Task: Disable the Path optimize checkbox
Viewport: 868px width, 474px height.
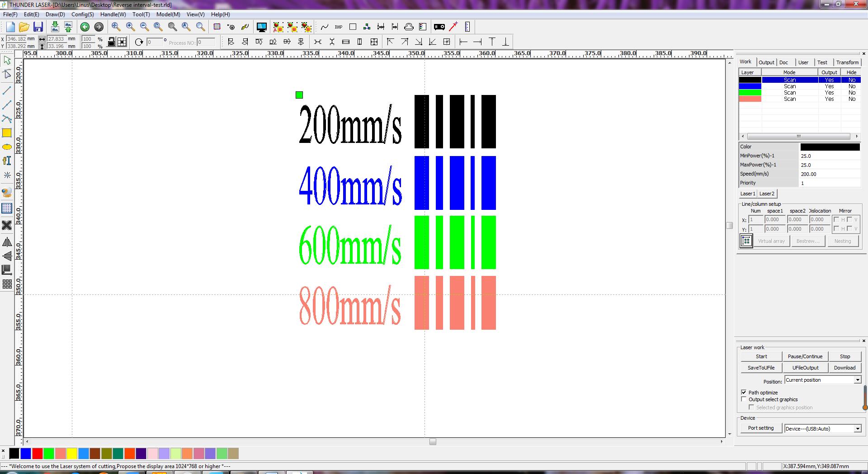Action: [744, 392]
